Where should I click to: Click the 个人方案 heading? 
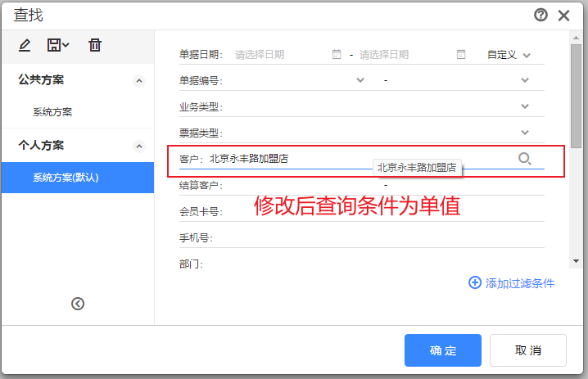(x=41, y=146)
